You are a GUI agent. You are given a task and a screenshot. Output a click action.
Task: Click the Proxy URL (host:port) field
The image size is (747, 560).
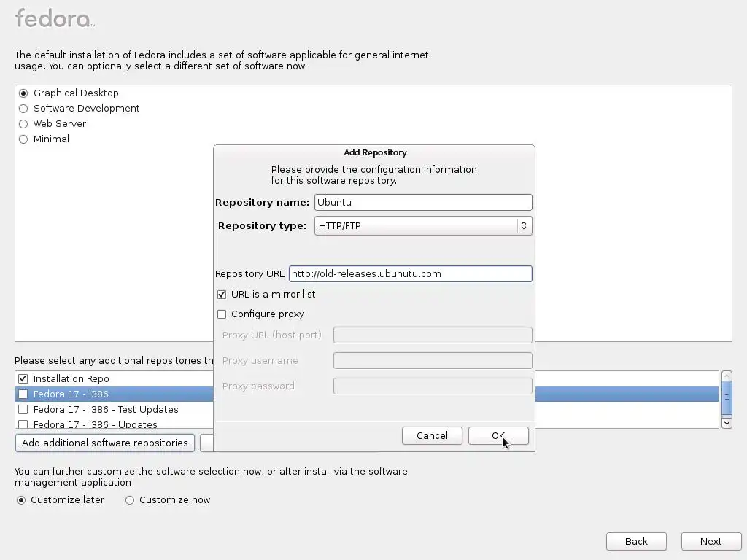point(433,335)
